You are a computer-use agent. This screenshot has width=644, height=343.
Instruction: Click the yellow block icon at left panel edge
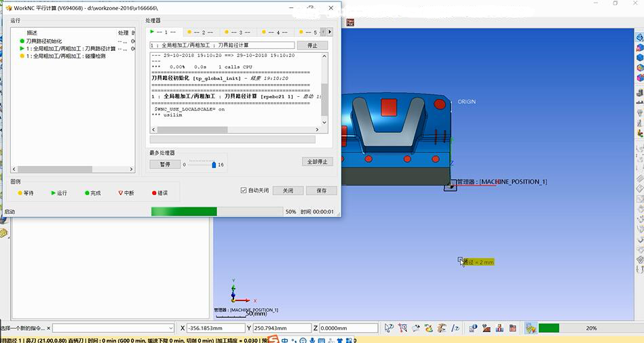tap(3, 233)
